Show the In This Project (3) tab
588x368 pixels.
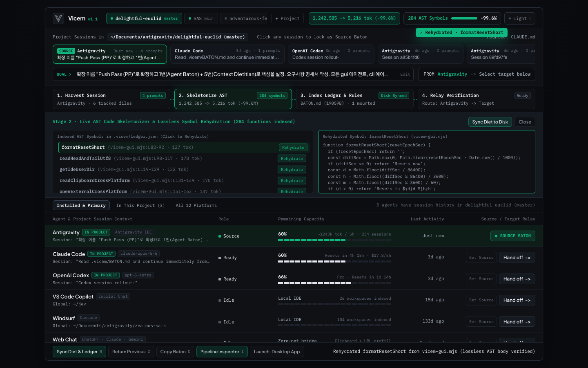[x=140, y=205]
